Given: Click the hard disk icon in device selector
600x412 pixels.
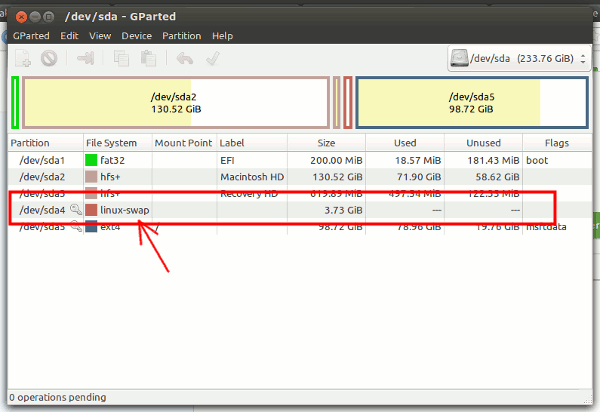Looking at the screenshot, I should click(459, 58).
